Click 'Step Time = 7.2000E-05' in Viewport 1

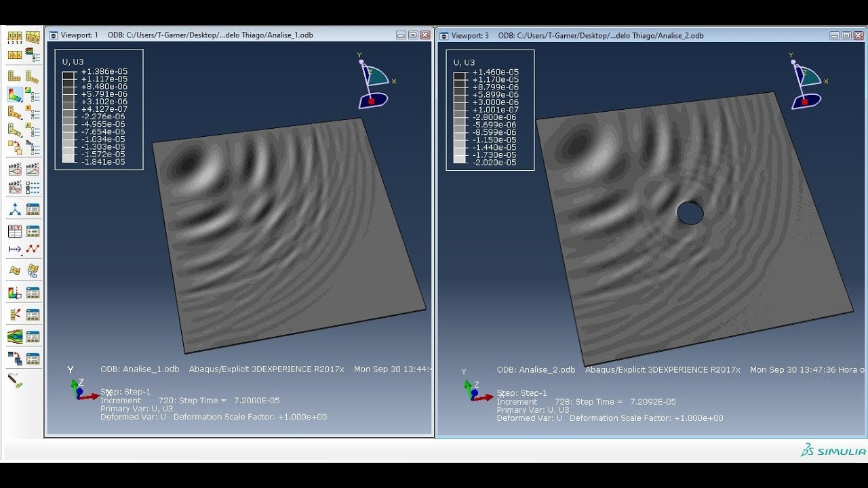pos(229,401)
